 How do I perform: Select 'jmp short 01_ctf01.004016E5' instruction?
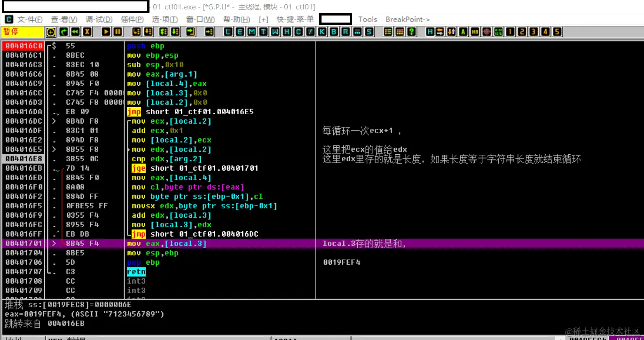pos(190,112)
